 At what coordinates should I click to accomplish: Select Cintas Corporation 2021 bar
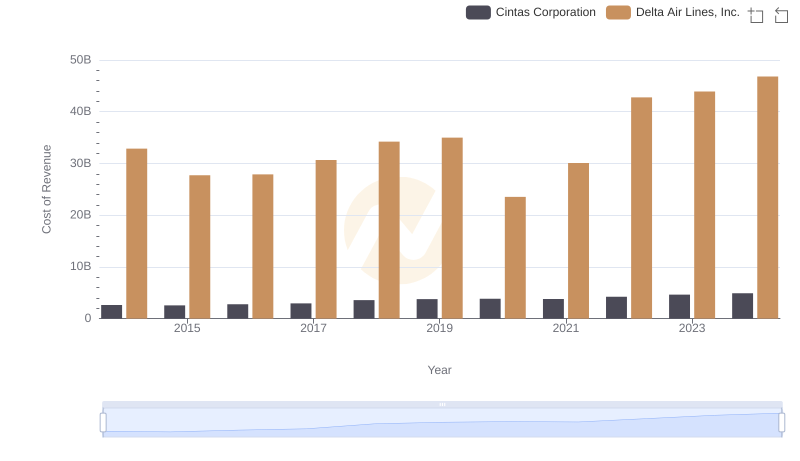(554, 309)
